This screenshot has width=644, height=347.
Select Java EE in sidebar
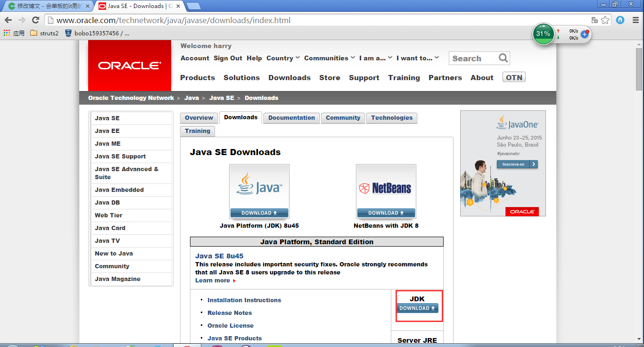tap(131, 131)
